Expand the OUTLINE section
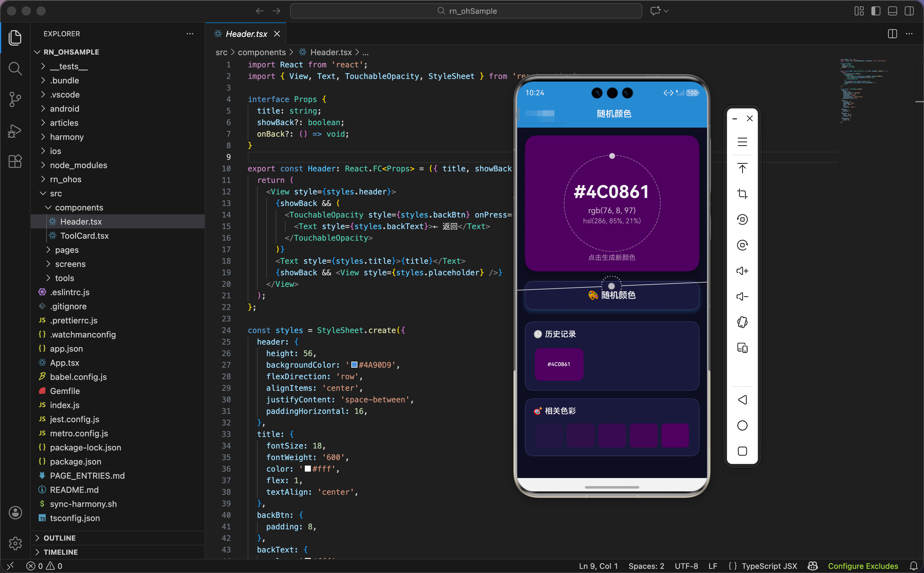The height and width of the screenshot is (573, 924). coord(59,538)
